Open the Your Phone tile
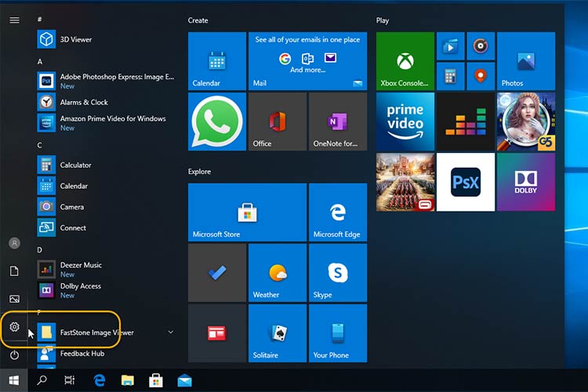 338,333
